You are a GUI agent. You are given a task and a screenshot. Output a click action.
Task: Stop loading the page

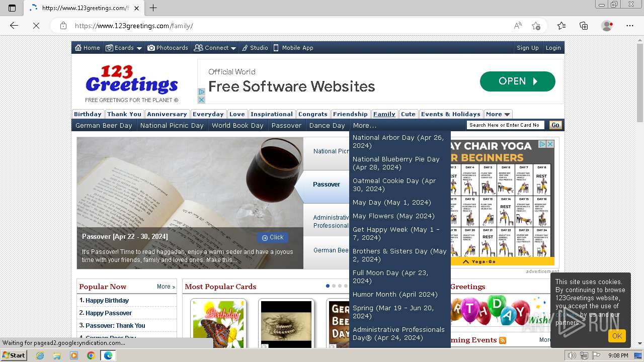pyautogui.click(x=36, y=26)
